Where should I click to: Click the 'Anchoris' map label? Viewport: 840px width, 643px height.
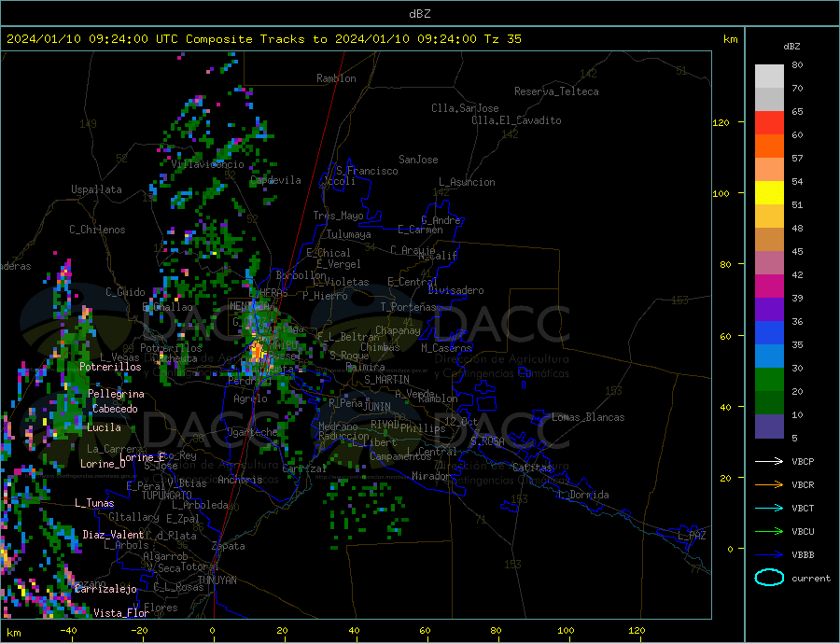click(240, 480)
